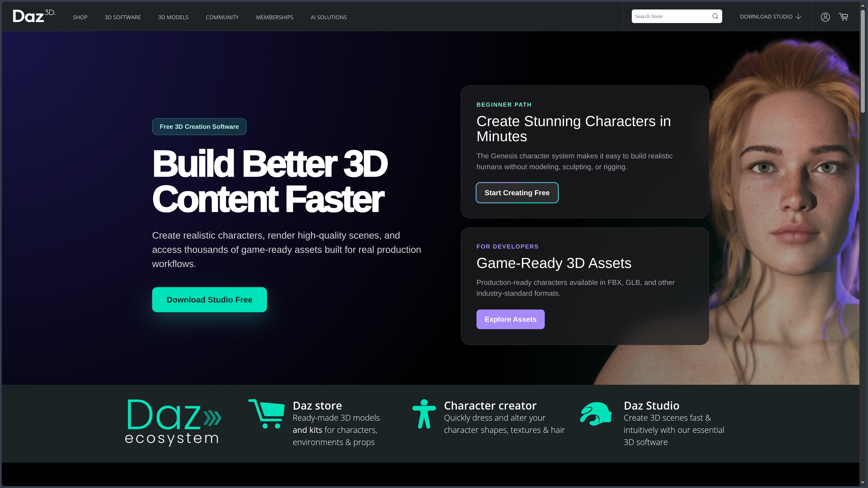The width and height of the screenshot is (868, 488).
Task: Open the Community menu
Action: click(222, 17)
